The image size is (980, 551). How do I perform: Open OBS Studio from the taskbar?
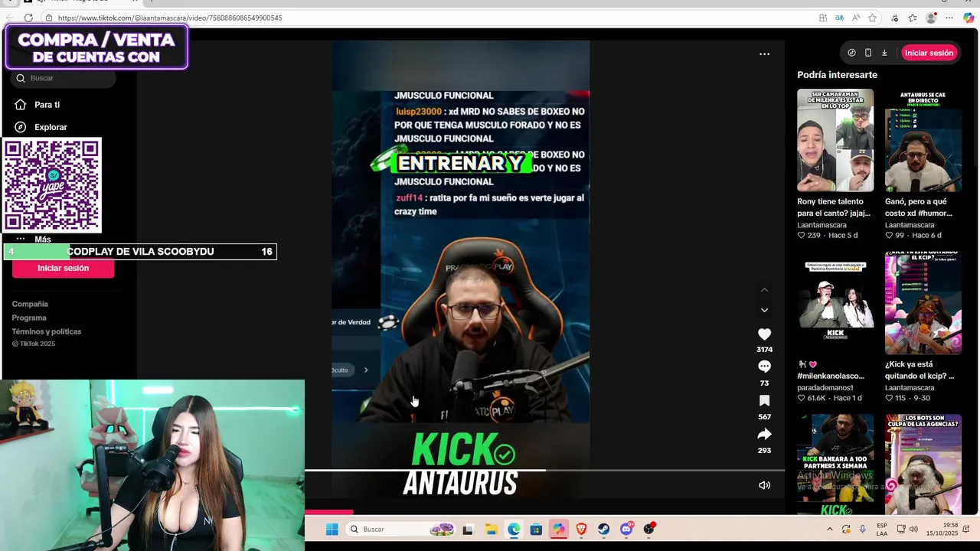pyautogui.click(x=649, y=529)
